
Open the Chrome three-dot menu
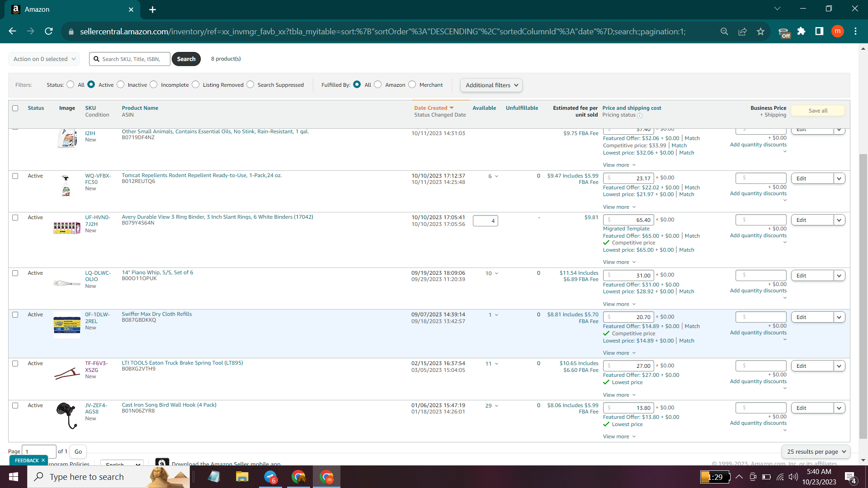[855, 31]
